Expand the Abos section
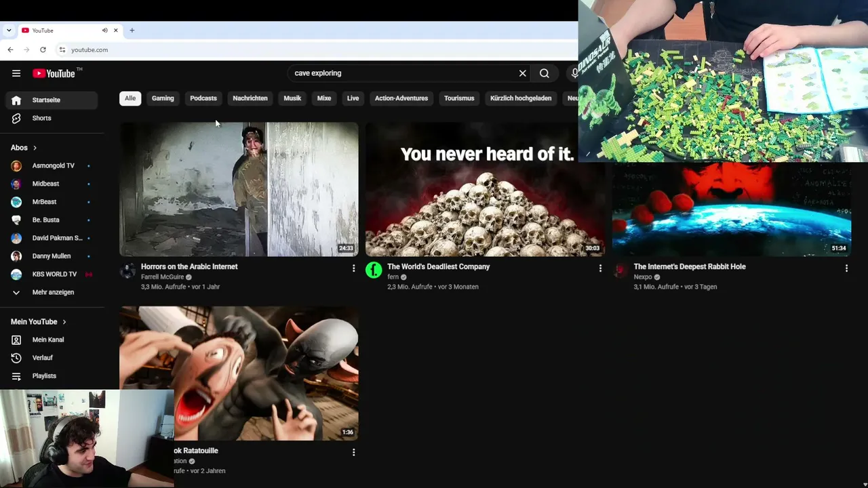 point(24,148)
